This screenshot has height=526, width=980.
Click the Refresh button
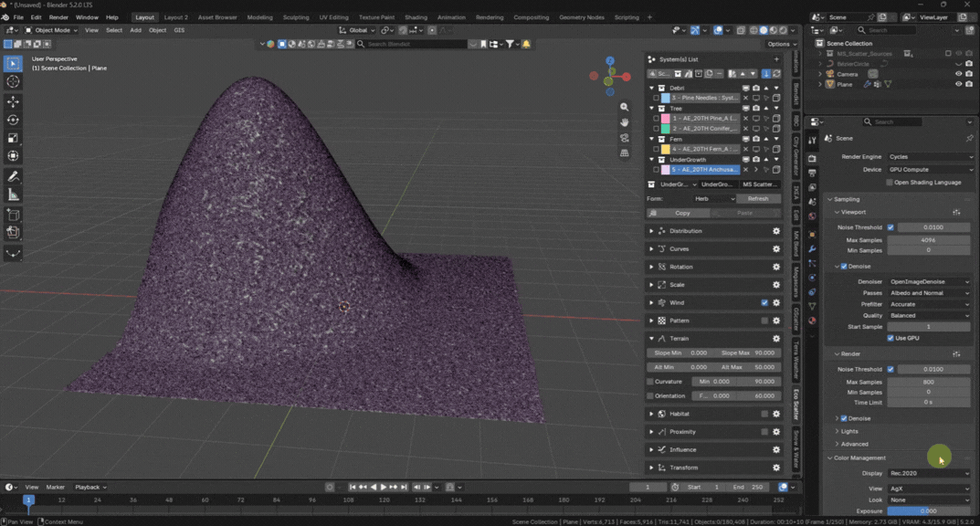pos(757,199)
